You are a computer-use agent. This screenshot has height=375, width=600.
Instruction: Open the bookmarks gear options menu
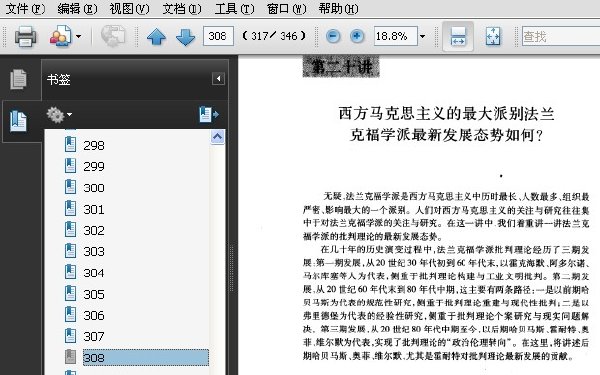pyautogui.click(x=59, y=114)
